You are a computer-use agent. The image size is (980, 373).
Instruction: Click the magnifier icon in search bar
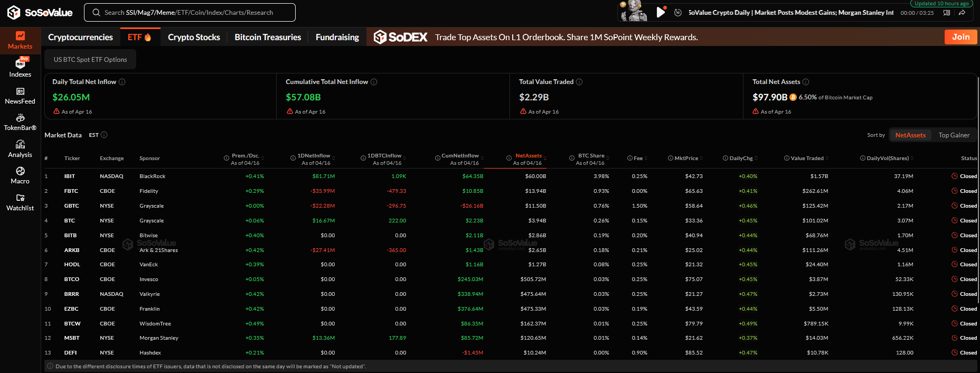(96, 13)
